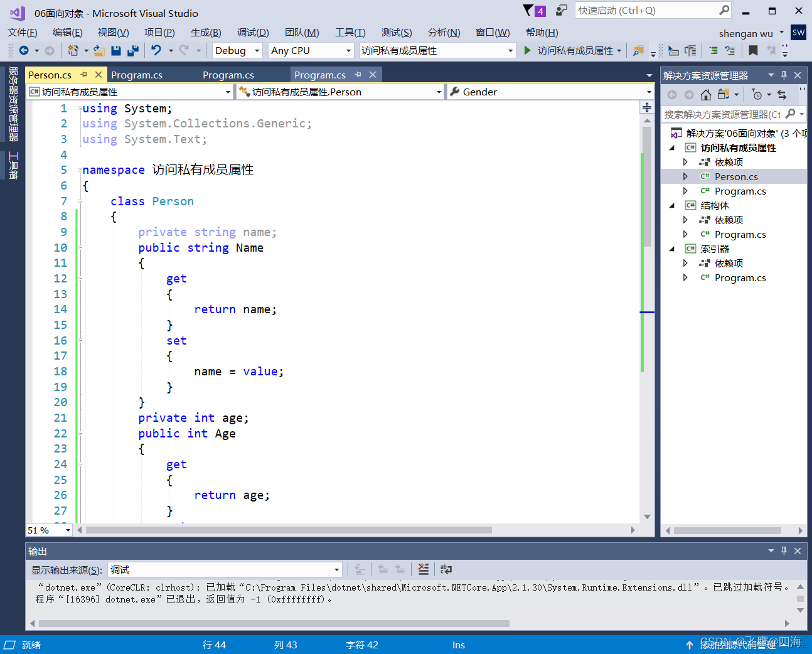
Task: Open the 帮助(H) menu
Action: pos(542,33)
